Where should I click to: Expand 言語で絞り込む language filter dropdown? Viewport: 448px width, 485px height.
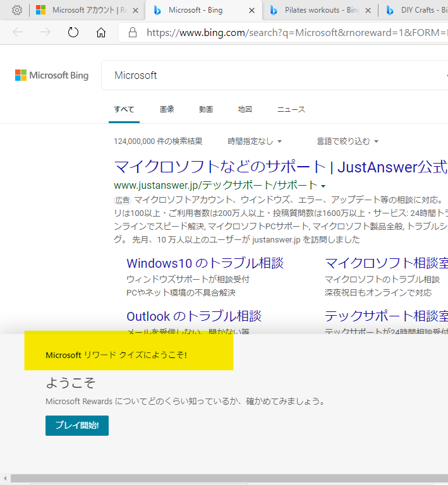tap(348, 141)
